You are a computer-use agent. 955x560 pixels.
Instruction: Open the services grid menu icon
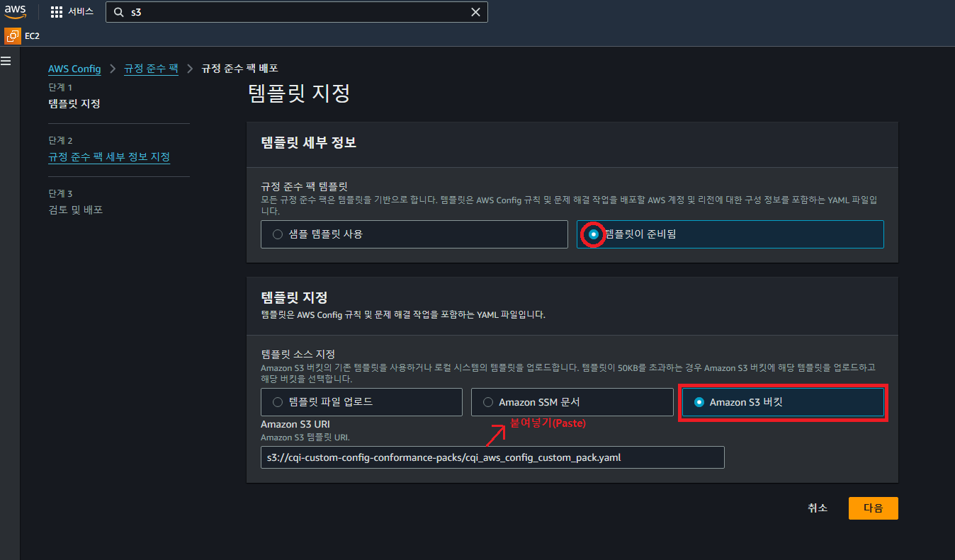(55, 11)
